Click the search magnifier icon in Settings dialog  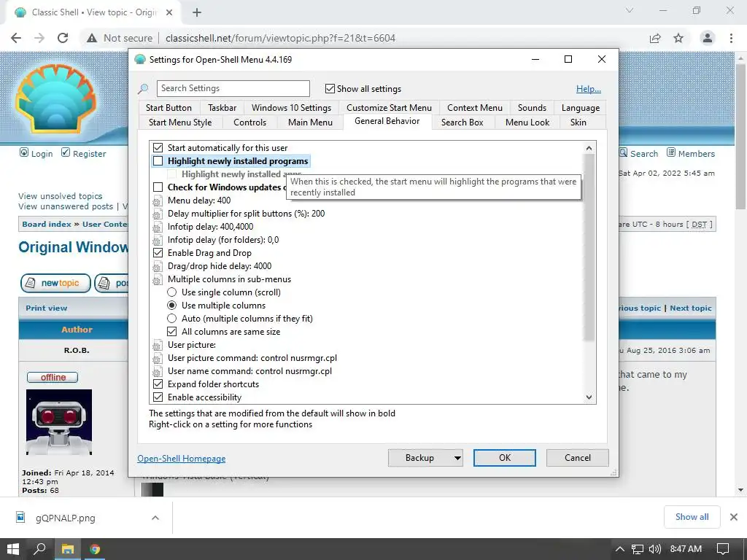pyautogui.click(x=143, y=88)
